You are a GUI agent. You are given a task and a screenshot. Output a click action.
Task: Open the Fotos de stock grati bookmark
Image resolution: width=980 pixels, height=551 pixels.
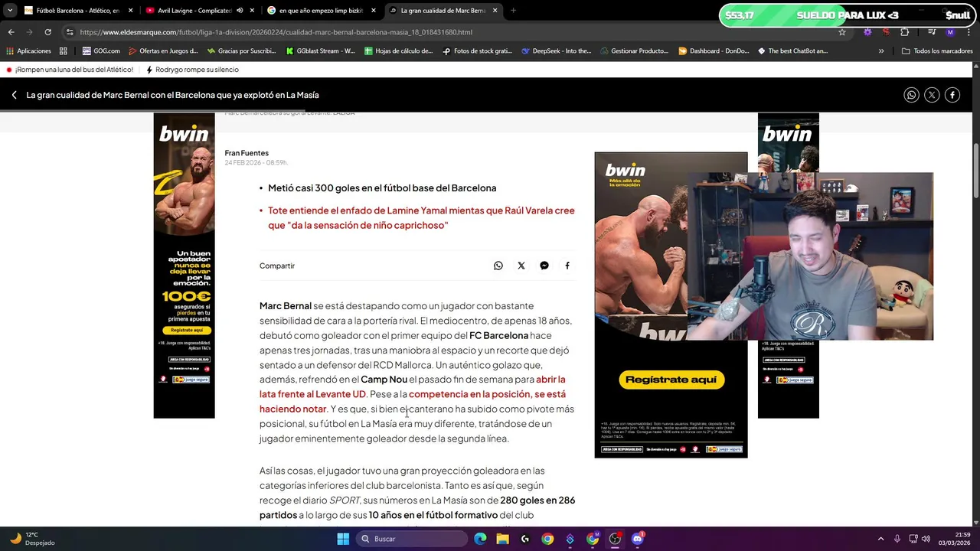pyautogui.click(x=478, y=51)
